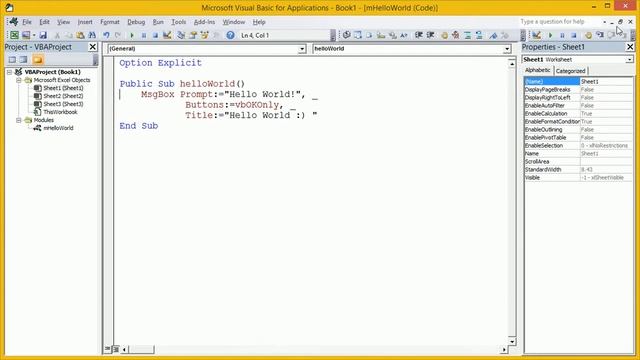Screen dimensions: 640x360
Task: Click Reset stop icon on Debug toolbar
Action: pyautogui.click(x=573, y=36)
